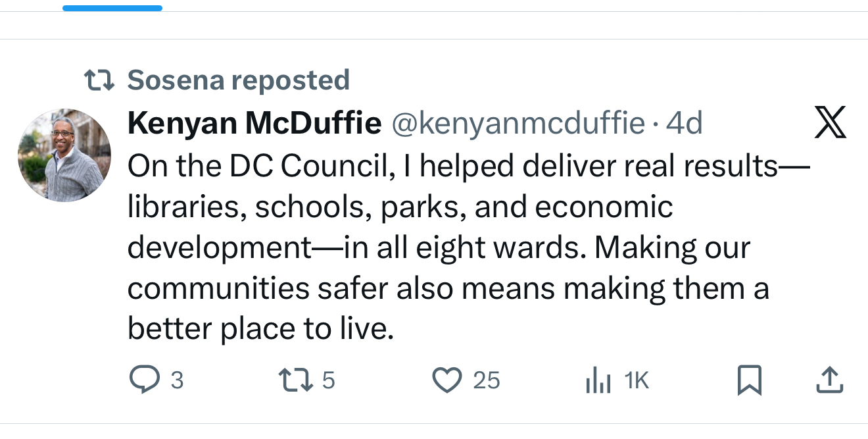Image resolution: width=868 pixels, height=439 pixels.
Task: Bookmark Kenyan McDuffie's post
Action: pyautogui.click(x=749, y=380)
